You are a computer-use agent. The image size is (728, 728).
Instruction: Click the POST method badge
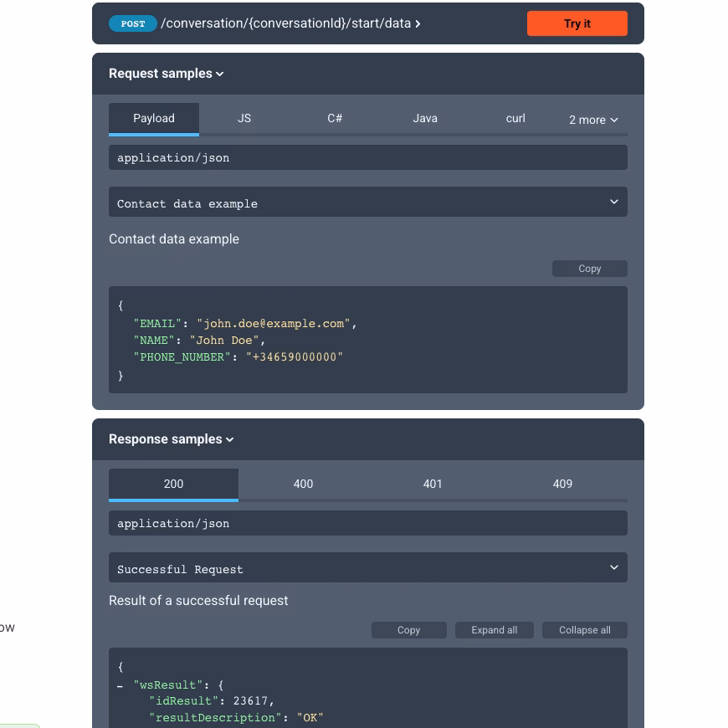click(133, 23)
